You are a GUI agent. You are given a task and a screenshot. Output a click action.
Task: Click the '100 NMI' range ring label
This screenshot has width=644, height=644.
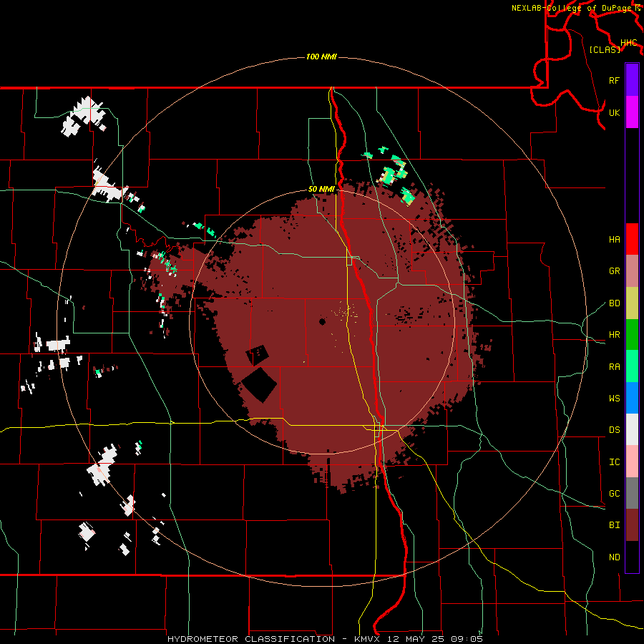tap(321, 57)
